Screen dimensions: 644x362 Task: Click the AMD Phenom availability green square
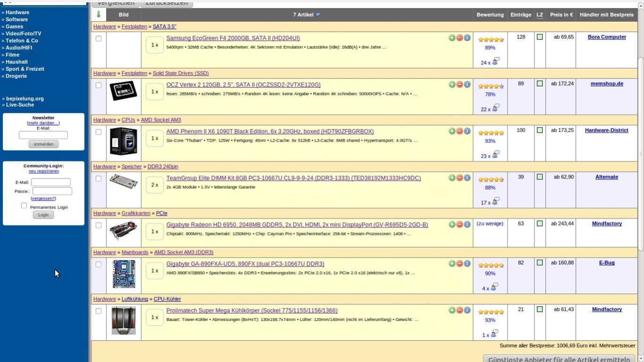540,130
